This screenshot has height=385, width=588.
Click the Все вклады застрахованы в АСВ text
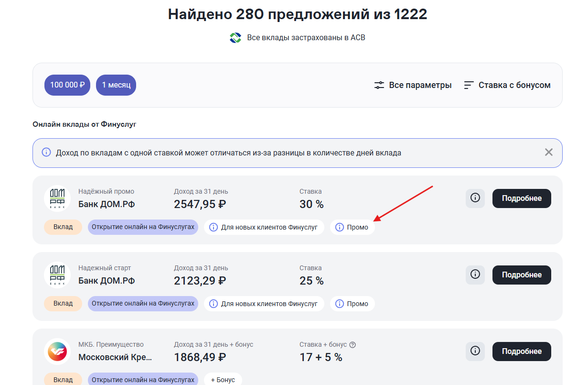click(x=306, y=37)
